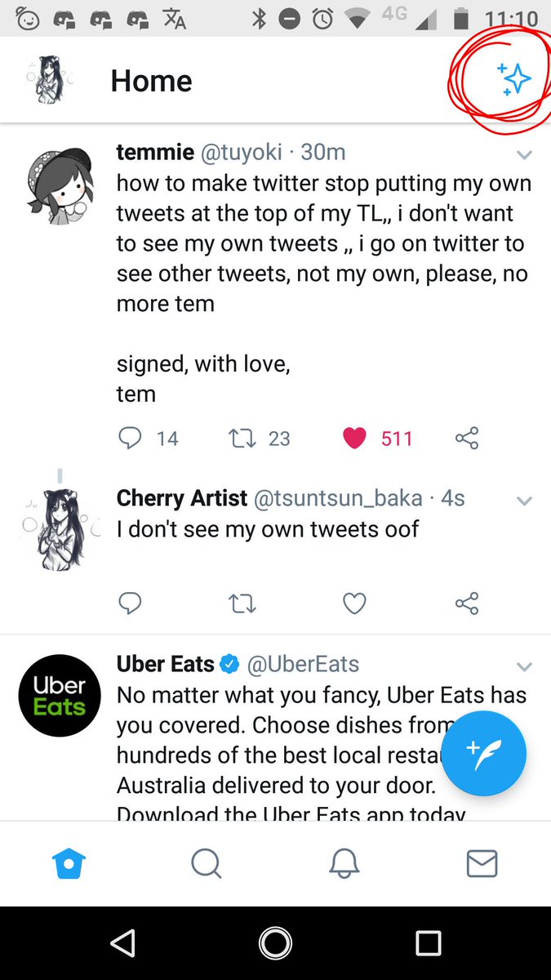Open the Notifications bell tab
This screenshot has width=551, height=980.
coord(344,863)
